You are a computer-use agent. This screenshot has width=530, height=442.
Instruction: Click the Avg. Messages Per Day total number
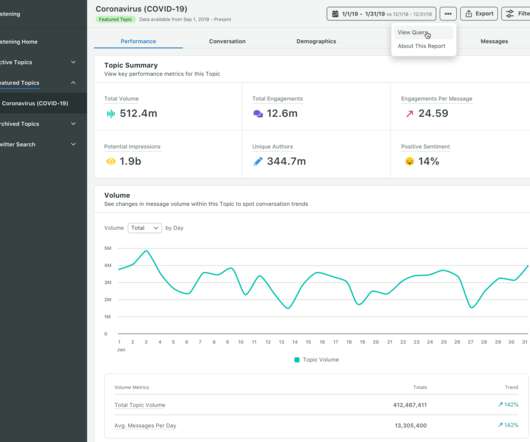click(x=411, y=425)
